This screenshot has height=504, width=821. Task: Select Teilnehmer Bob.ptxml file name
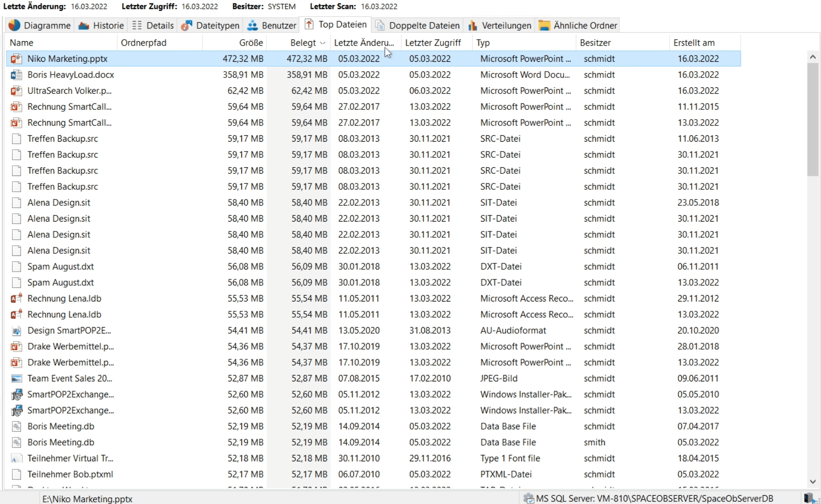tap(70, 474)
